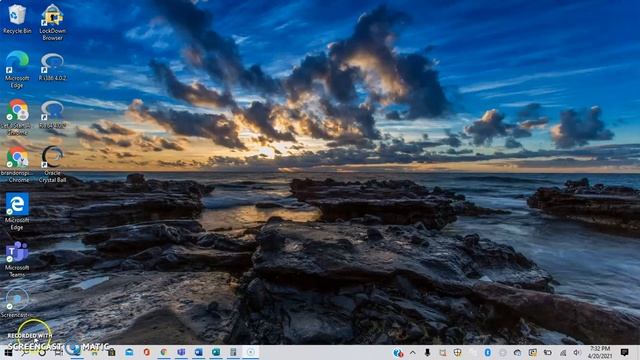Open the clock showing 7:32 PM
The width and height of the screenshot is (640, 360).
[x=600, y=352]
